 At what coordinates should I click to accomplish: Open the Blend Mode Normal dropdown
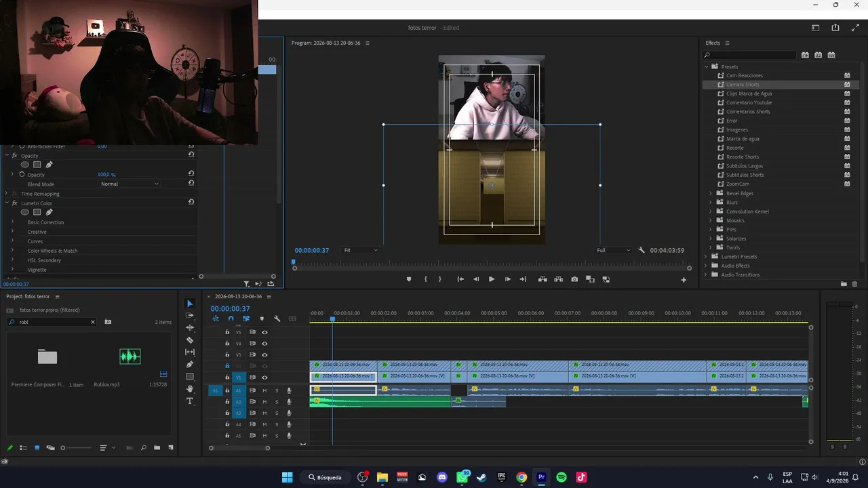(130, 184)
